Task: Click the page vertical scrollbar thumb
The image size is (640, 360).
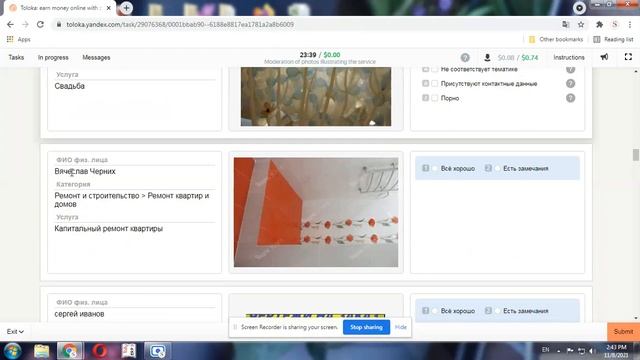Action: [x=636, y=155]
